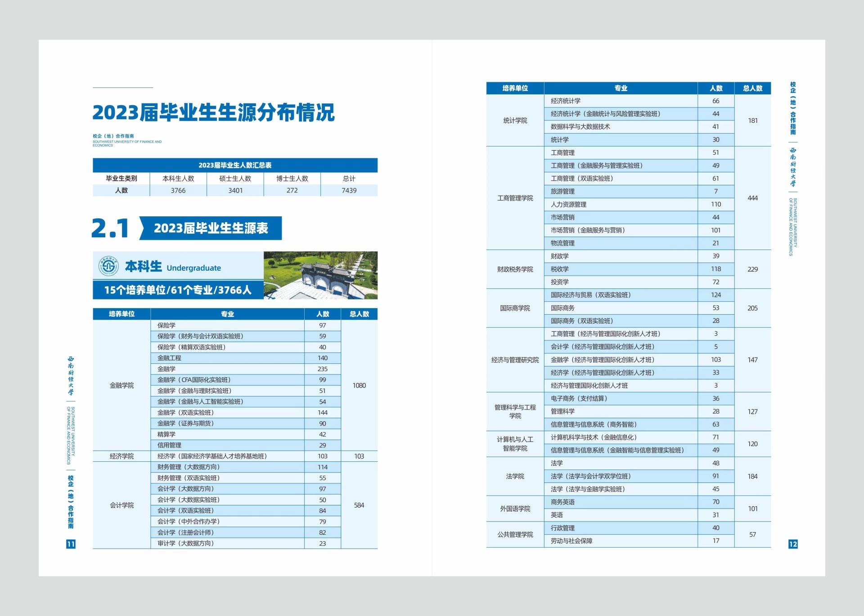Click the 硕士生人数 value 3401
864x616 pixels.
(235, 191)
